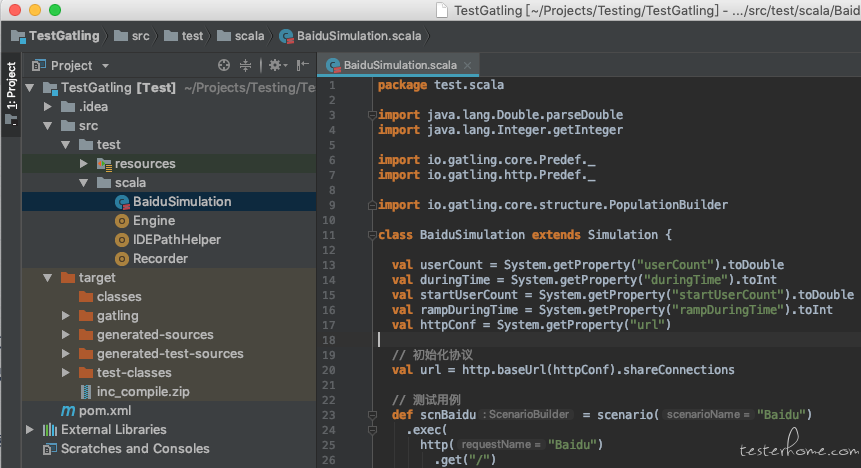Click the TestGatling module folder icon in tree
Screen dimensions: 861x468
(51, 88)
